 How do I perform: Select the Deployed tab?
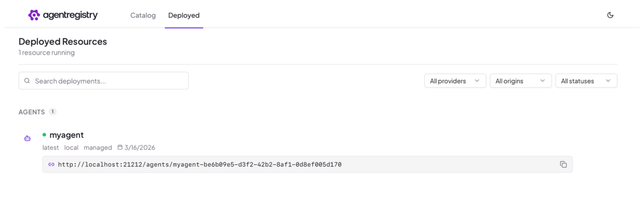(x=184, y=15)
